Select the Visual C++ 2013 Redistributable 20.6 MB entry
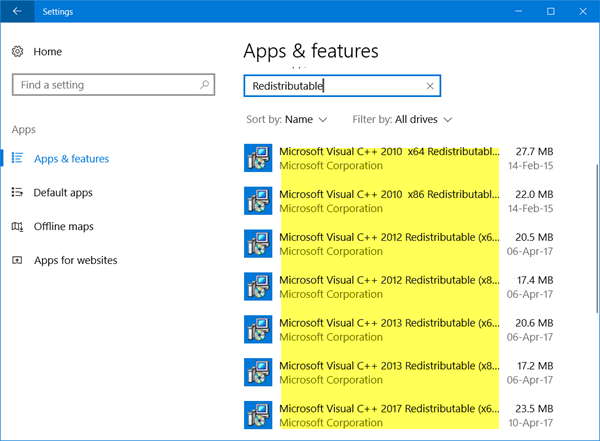Viewport: 600px width, 441px height. coord(389,330)
